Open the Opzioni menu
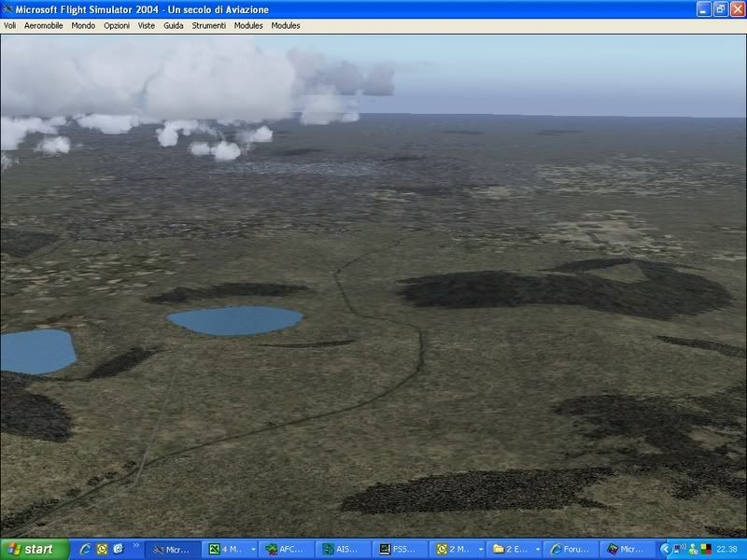The width and height of the screenshot is (747, 560). coord(117,26)
